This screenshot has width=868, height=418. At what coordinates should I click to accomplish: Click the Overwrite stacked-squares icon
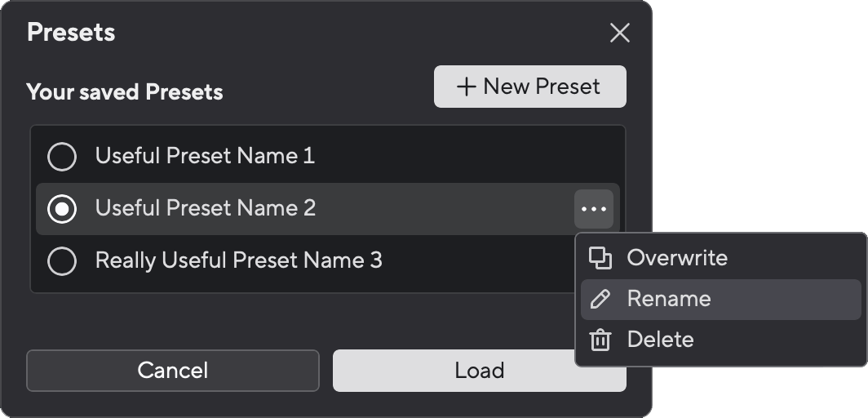600,258
